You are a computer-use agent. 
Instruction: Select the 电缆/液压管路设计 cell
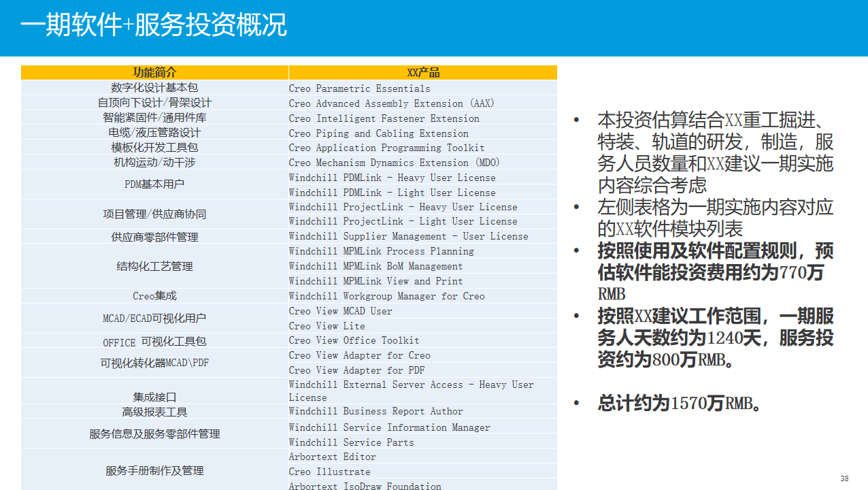coord(154,133)
